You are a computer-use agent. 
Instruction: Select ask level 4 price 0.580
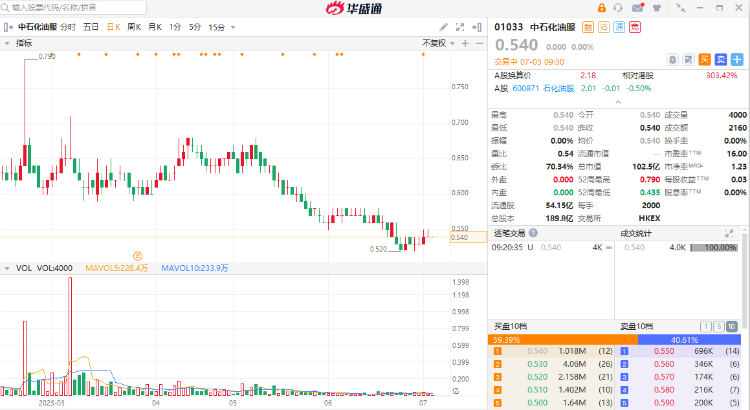pos(664,390)
